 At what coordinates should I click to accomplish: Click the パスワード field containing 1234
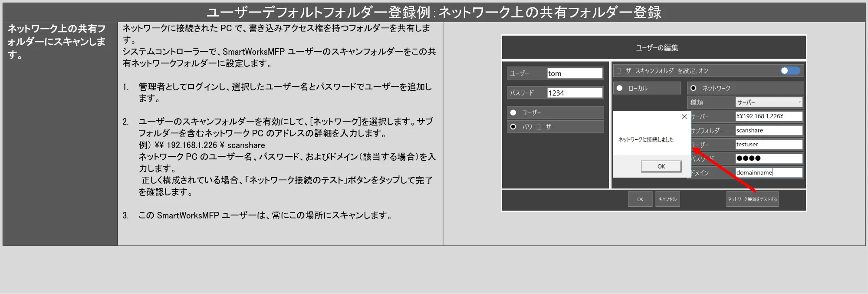pos(575,93)
